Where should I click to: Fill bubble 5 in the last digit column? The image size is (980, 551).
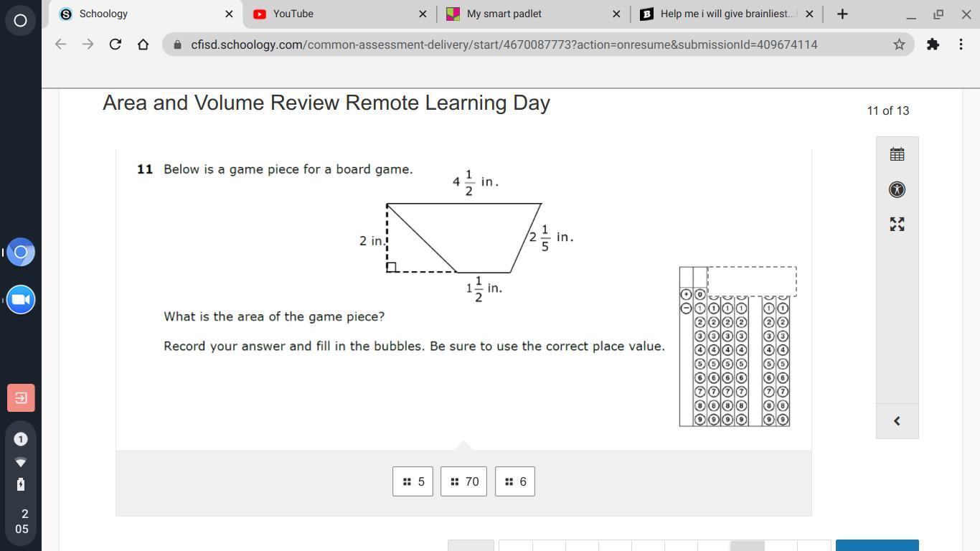783,364
